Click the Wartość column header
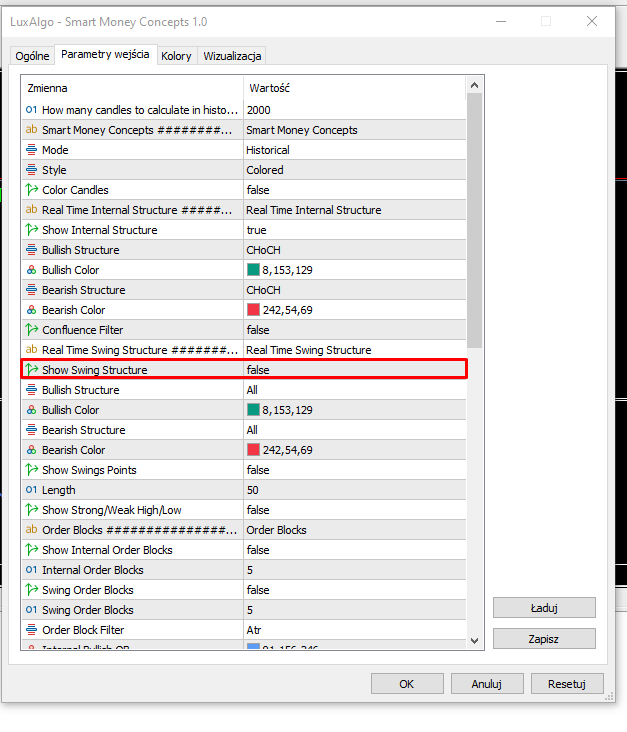The width and height of the screenshot is (627, 732). (x=355, y=88)
